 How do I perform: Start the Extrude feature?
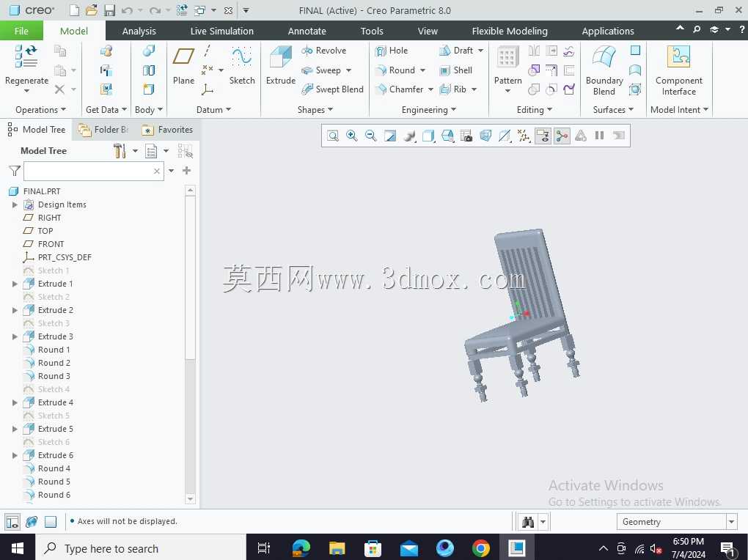280,66
